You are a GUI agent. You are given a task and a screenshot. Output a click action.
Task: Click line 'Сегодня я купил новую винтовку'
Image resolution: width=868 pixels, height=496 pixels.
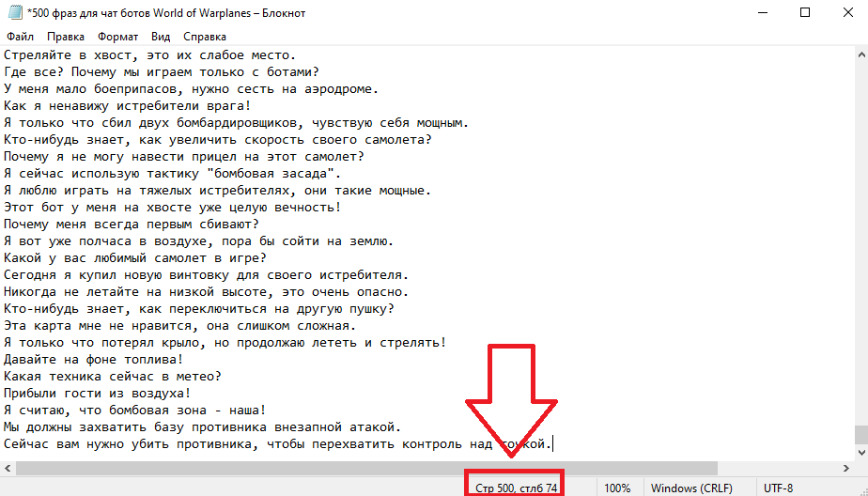(206, 274)
